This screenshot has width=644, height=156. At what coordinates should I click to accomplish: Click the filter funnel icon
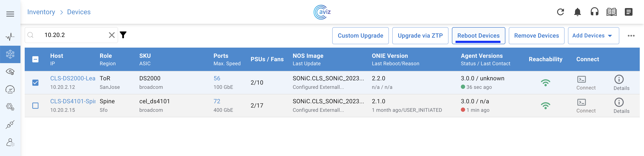tap(123, 35)
